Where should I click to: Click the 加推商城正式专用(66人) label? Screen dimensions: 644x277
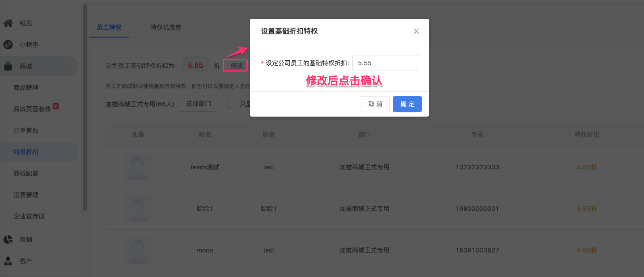[140, 104]
